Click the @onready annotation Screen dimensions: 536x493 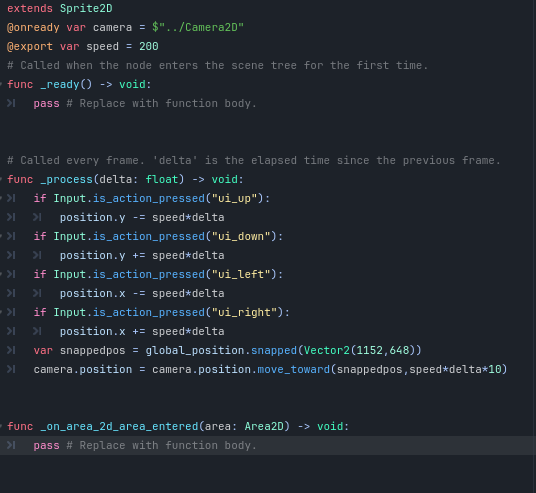(33, 27)
